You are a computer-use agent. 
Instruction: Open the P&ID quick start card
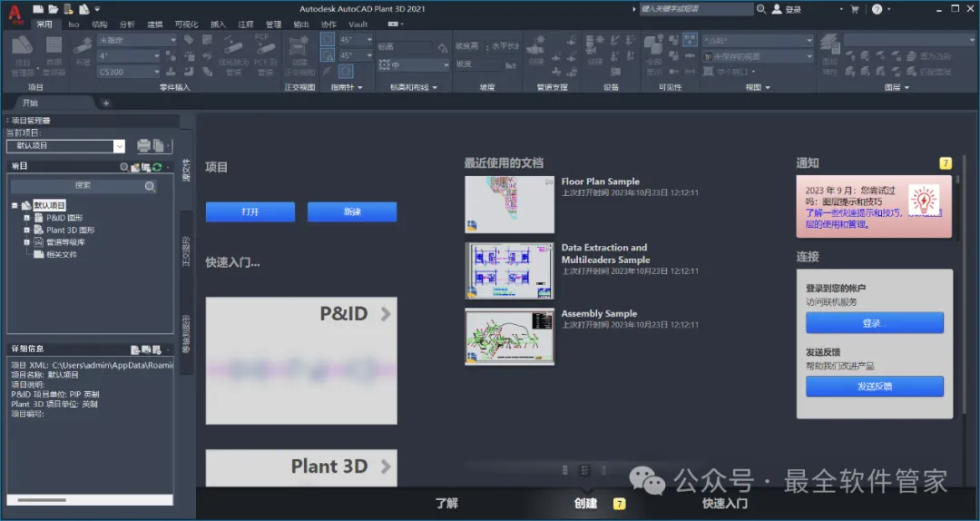click(301, 360)
